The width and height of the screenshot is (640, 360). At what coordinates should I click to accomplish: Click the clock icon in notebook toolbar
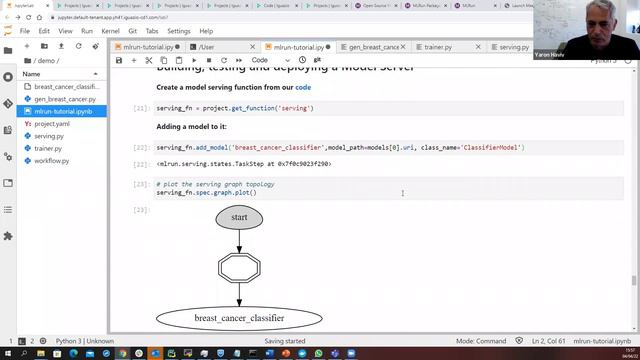(x=302, y=60)
